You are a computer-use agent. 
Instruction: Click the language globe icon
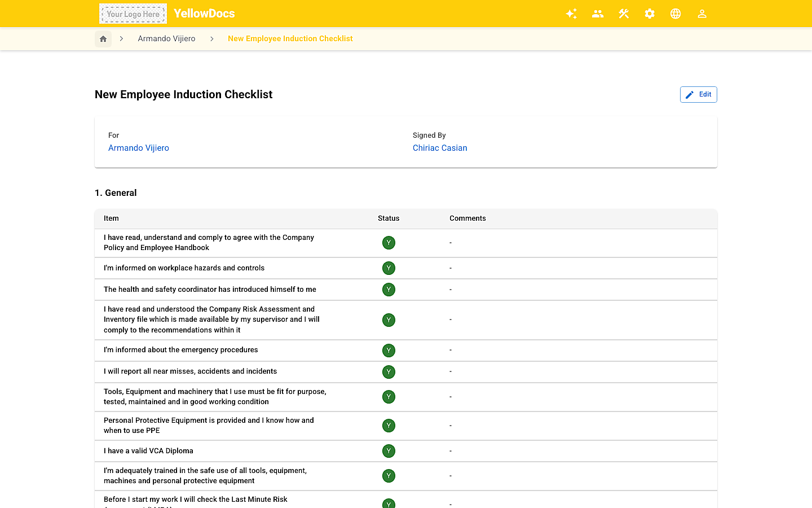[x=676, y=14]
